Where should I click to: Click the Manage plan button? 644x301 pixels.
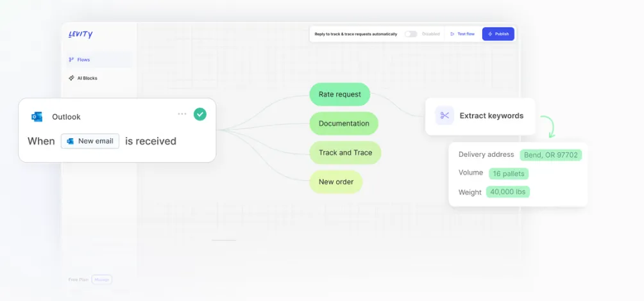[x=102, y=280]
